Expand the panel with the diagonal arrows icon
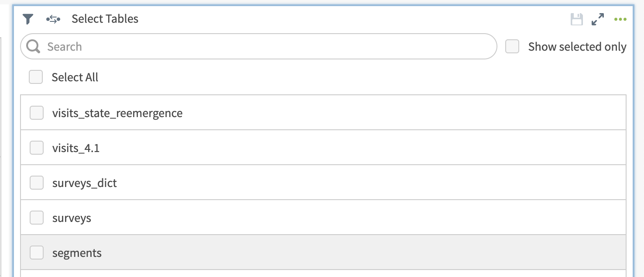Screen dimensions: 644x277 (598, 19)
